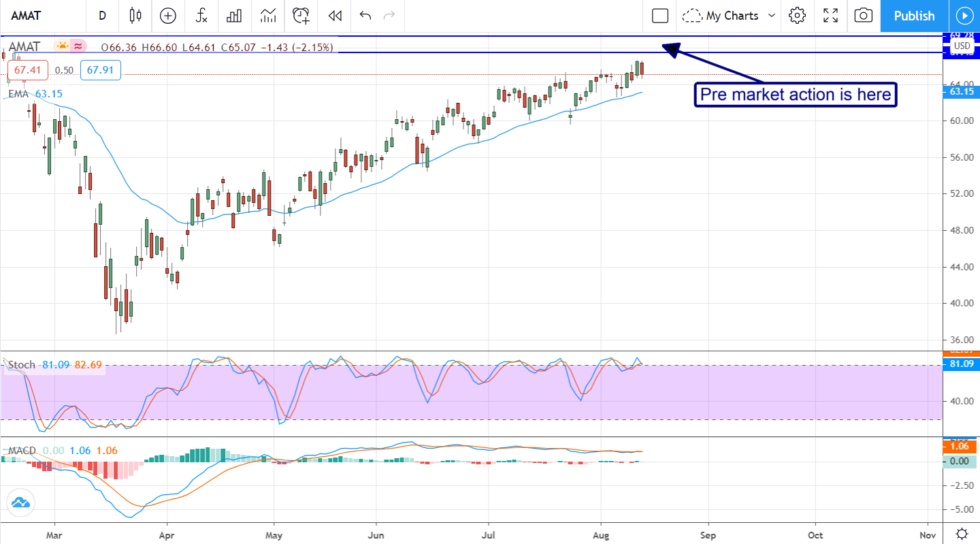Click the play icon beside Publish

[964, 16]
